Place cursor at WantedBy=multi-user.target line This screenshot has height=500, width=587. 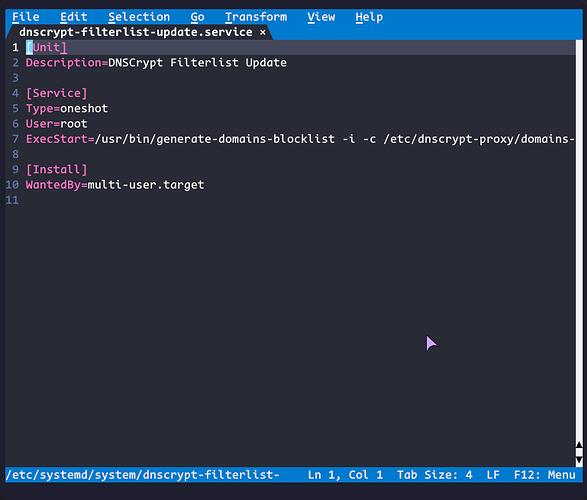click(115, 185)
